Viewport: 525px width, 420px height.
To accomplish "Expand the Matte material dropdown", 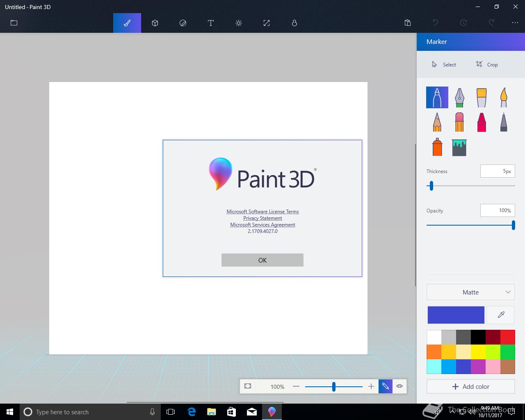I will pyautogui.click(x=471, y=292).
